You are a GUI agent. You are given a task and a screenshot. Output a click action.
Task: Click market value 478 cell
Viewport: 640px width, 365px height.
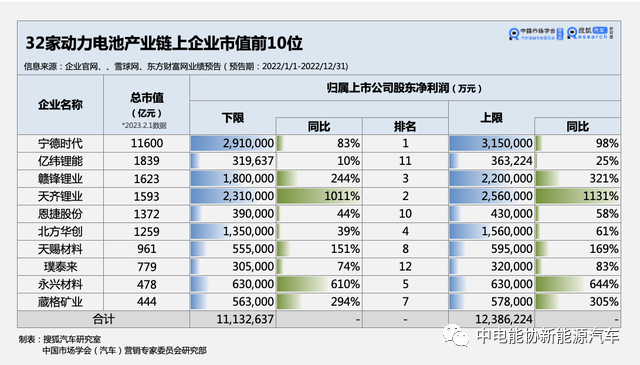pyautogui.click(x=147, y=284)
